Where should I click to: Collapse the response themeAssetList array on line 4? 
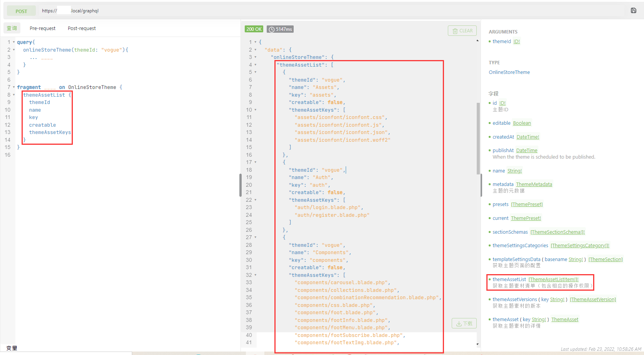pos(255,65)
